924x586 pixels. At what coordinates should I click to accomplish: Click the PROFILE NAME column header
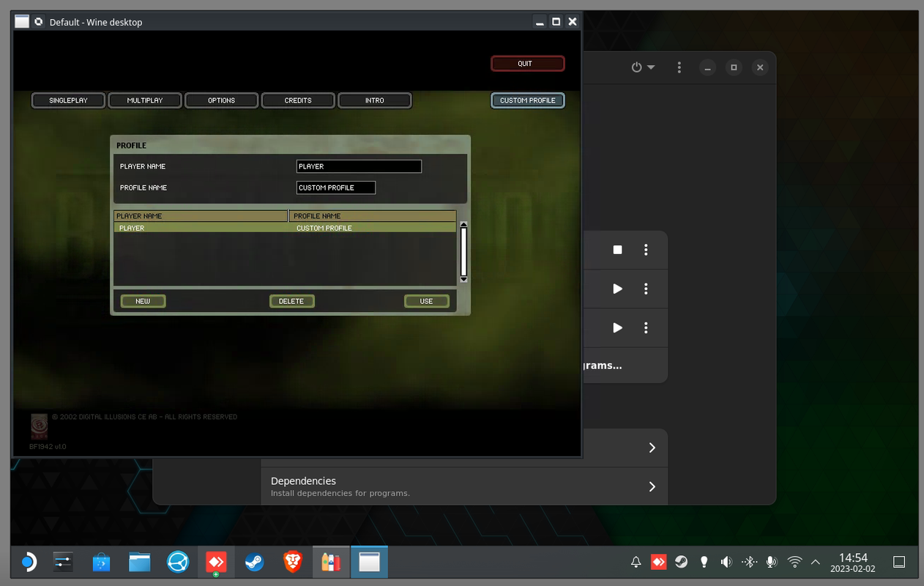373,216
